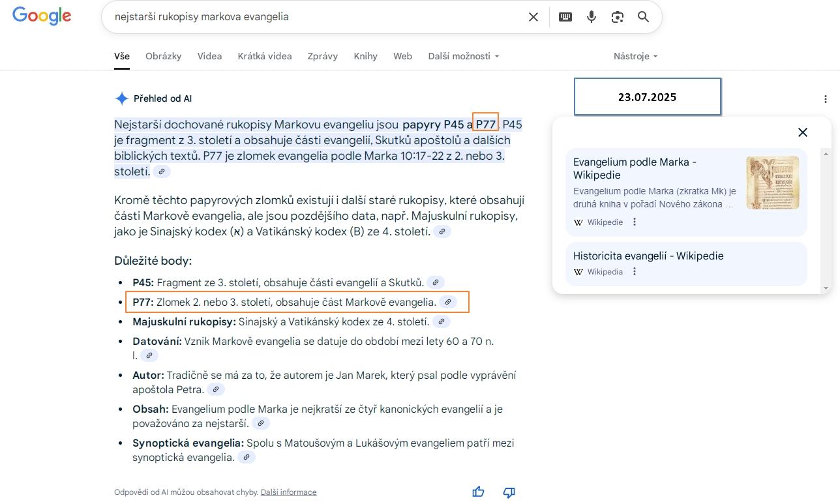Click the AI overview sparkle icon
840x504 pixels.
[121, 98]
